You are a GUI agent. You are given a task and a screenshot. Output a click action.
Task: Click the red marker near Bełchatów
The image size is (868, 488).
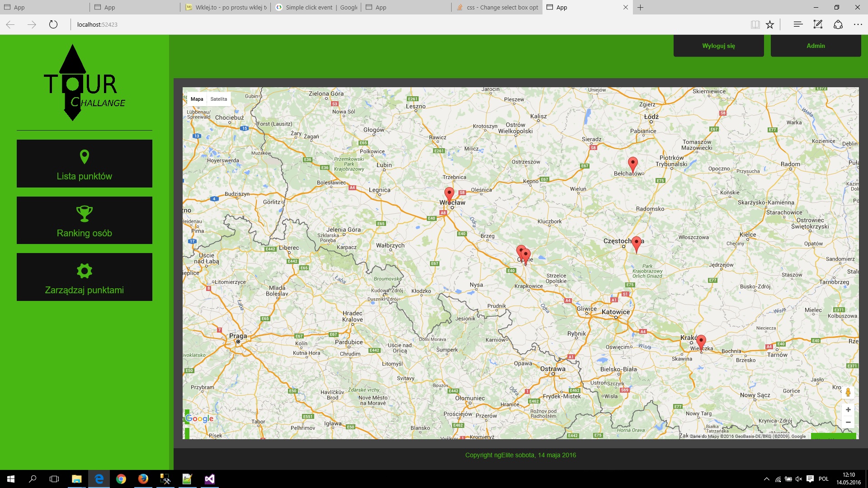(633, 164)
